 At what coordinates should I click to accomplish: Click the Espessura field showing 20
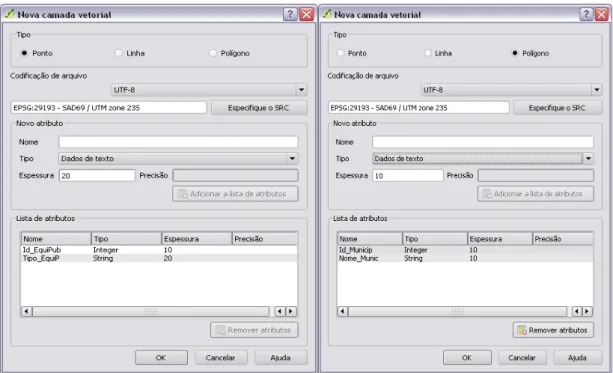(97, 176)
